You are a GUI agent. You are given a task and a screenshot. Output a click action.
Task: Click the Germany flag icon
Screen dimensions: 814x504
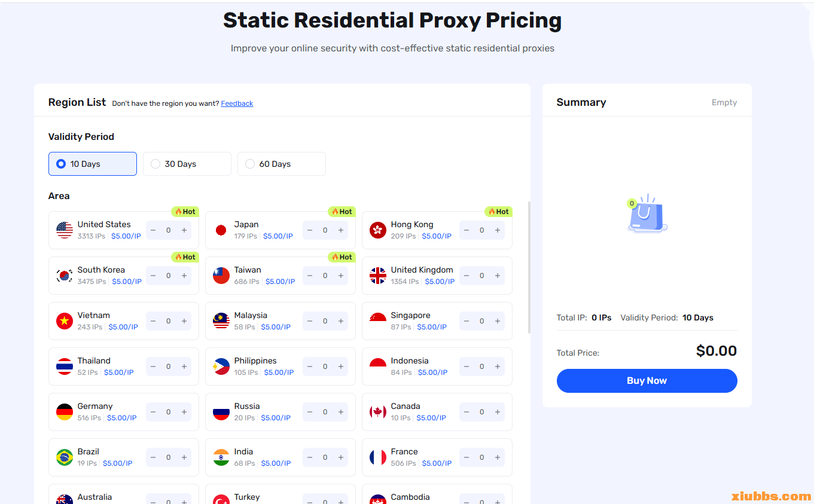pos(65,412)
